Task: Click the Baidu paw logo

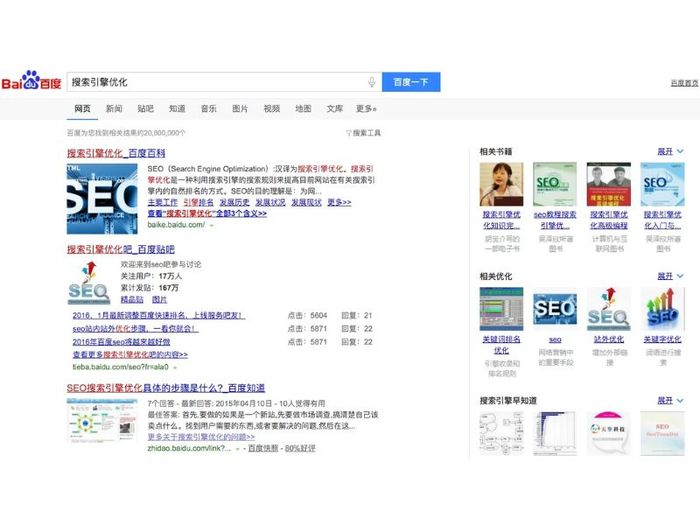Action: coord(33,82)
